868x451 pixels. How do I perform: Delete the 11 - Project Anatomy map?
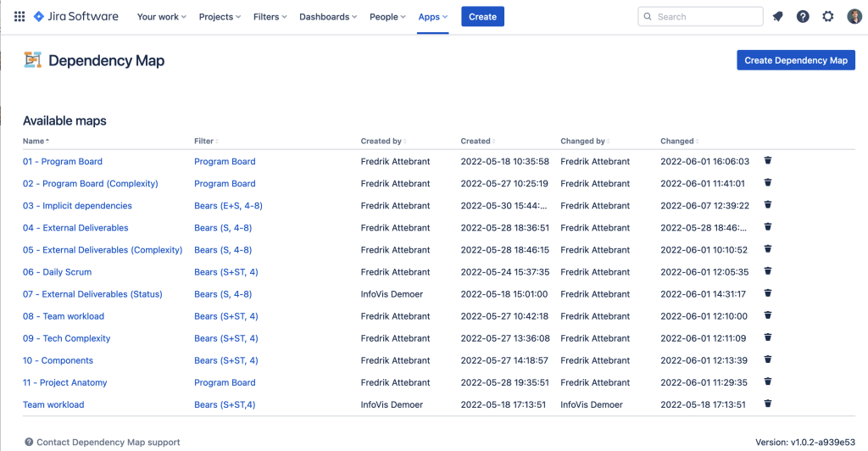[x=768, y=381]
